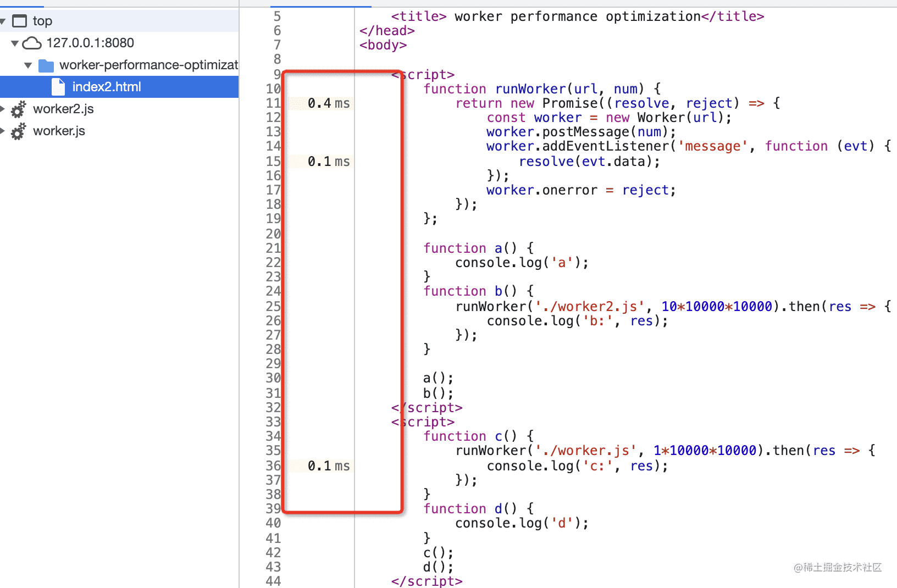Expand the worker2.js thread node
897x588 pixels.
tap(3, 109)
